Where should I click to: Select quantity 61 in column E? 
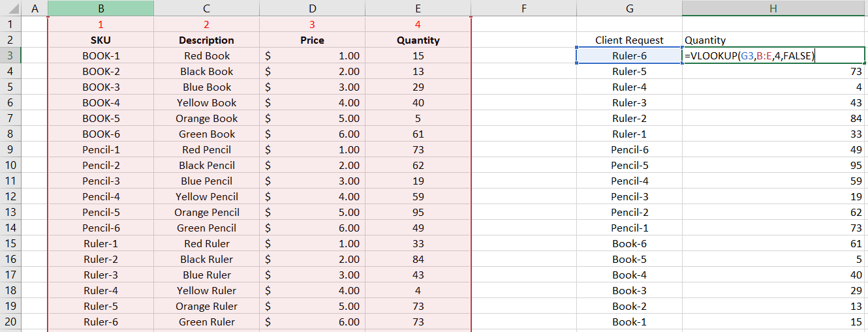pos(418,134)
